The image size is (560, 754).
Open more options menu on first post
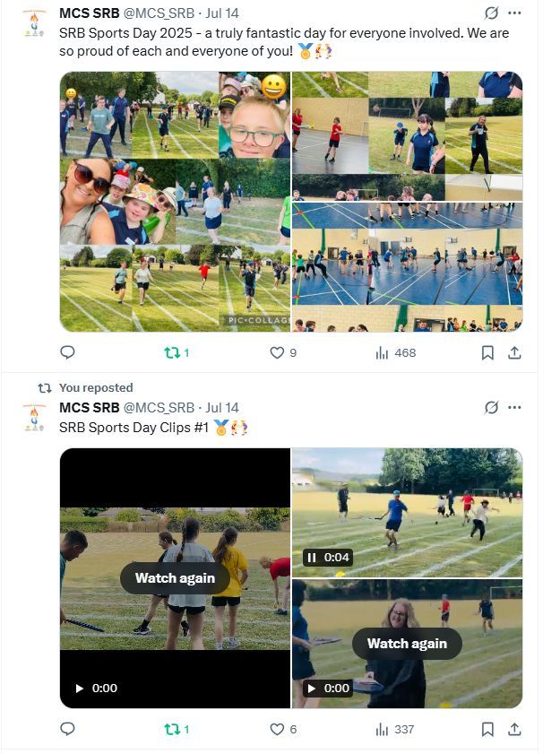click(514, 13)
